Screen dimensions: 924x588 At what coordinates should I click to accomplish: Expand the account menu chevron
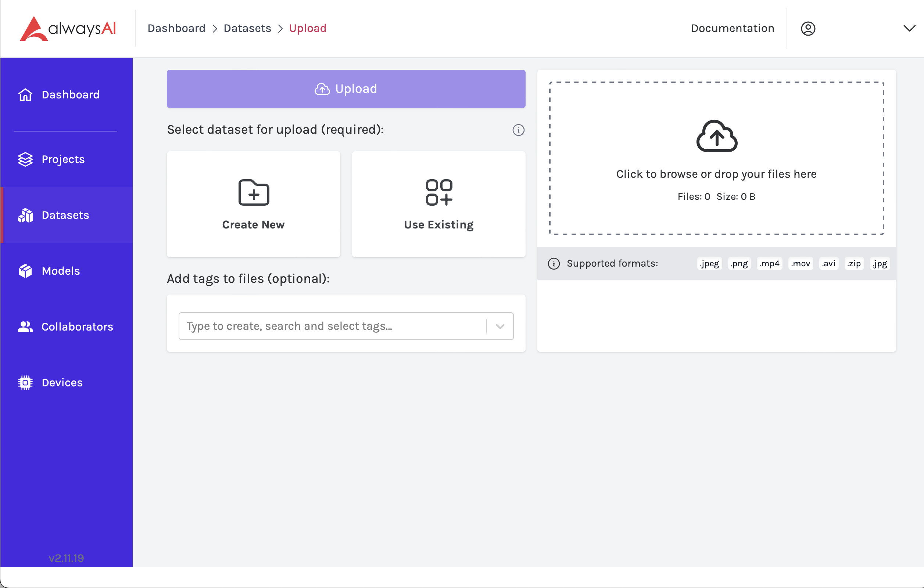[x=909, y=29]
